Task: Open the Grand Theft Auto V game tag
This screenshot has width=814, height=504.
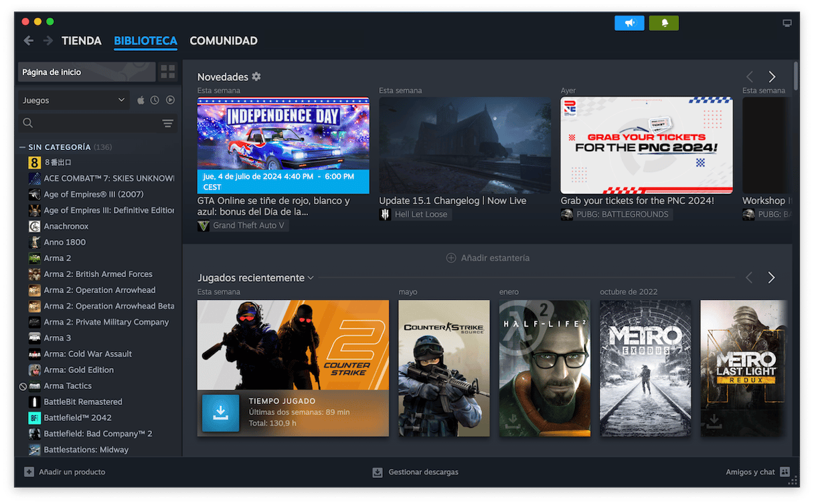Action: [x=243, y=226]
